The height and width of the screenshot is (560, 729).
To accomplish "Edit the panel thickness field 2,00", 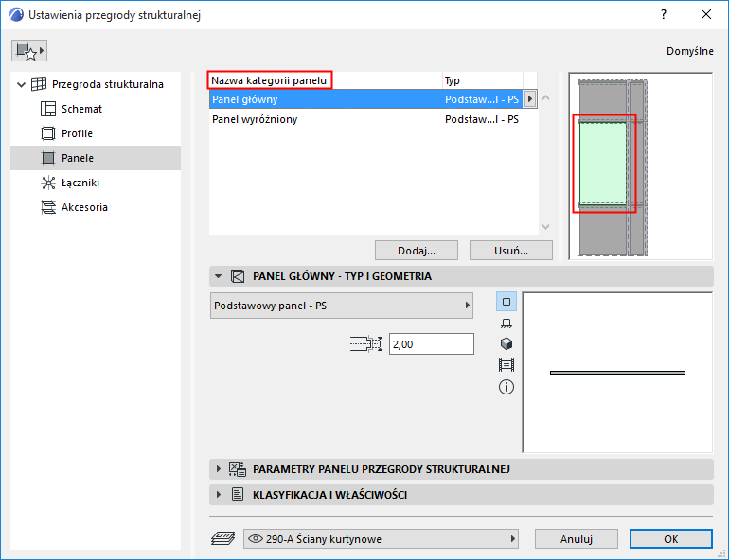I will click(x=432, y=344).
